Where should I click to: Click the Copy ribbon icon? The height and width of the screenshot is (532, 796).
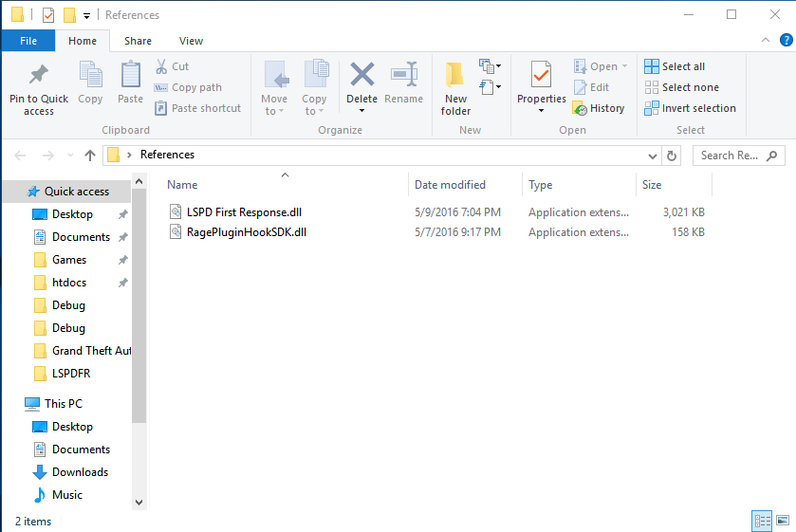pyautogui.click(x=90, y=75)
